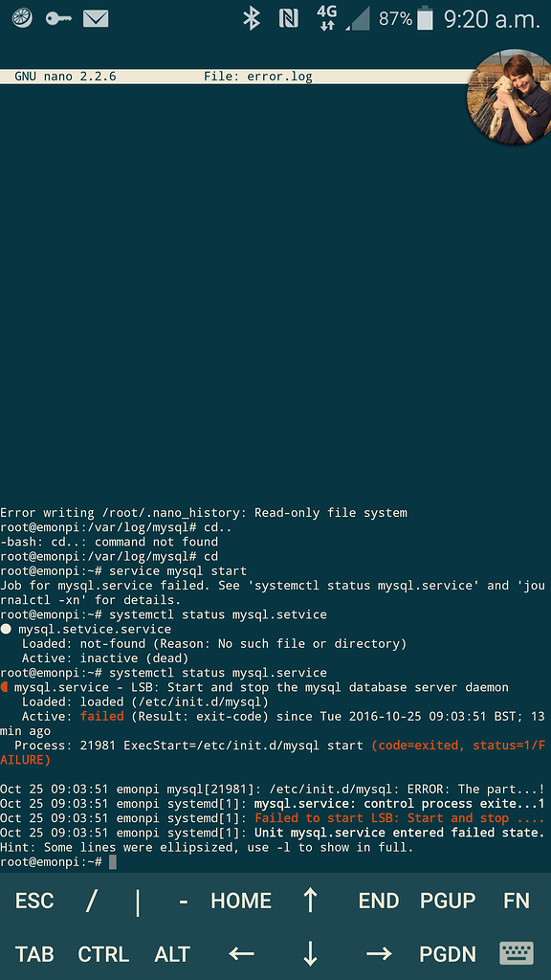Tap the mail notification icon in status bar
Viewport: 551px width, 980px height.
pos(96,19)
